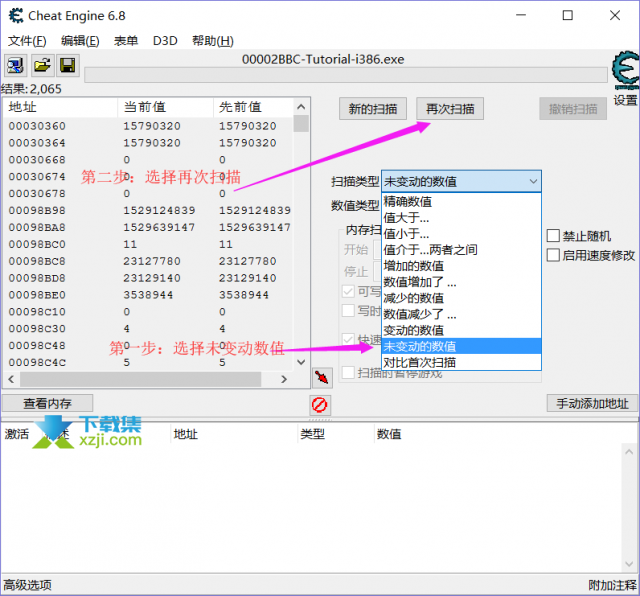Toggle the 写时 checkbox
640x596 pixels.
pos(348,310)
